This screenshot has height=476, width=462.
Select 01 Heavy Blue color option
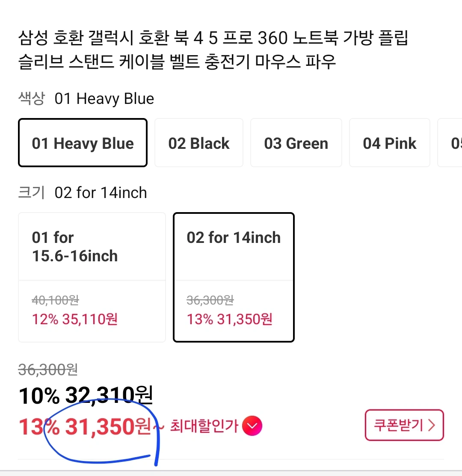pyautogui.click(x=83, y=143)
